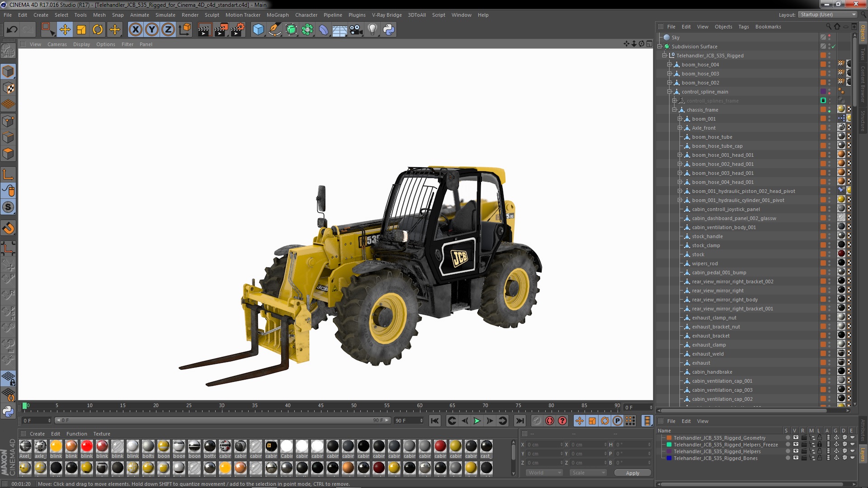Open the Scale size mode dropdown
The width and height of the screenshot is (868, 488).
[588, 473]
